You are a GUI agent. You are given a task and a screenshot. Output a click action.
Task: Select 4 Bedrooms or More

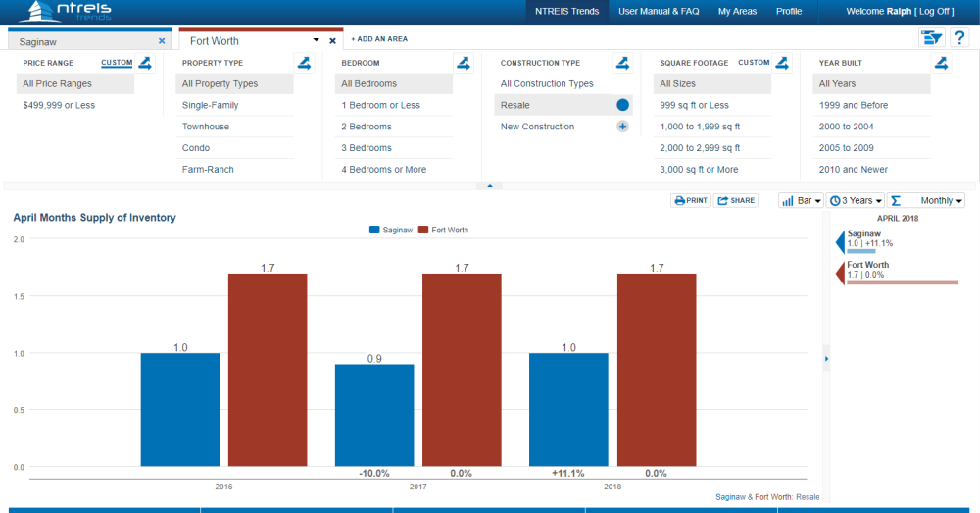[394, 169]
